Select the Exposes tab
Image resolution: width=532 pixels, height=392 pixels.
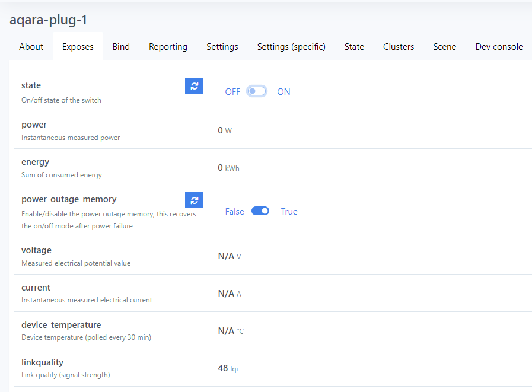[x=78, y=46]
